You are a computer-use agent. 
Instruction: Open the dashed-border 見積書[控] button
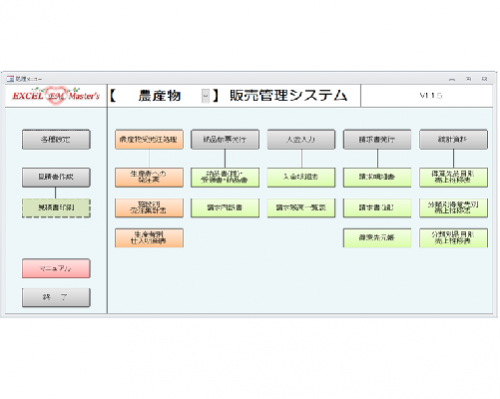coord(56,208)
